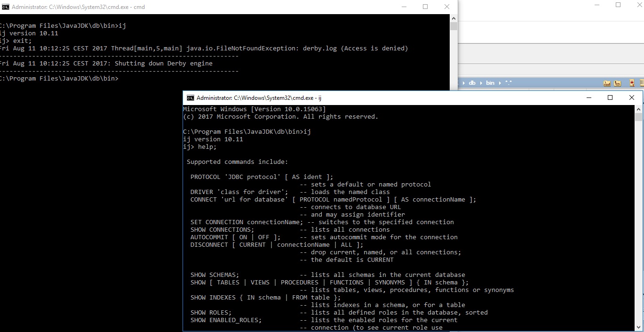This screenshot has height=332, width=644.
Task: Click 'Supported commands include:' text
Action: coord(237,162)
